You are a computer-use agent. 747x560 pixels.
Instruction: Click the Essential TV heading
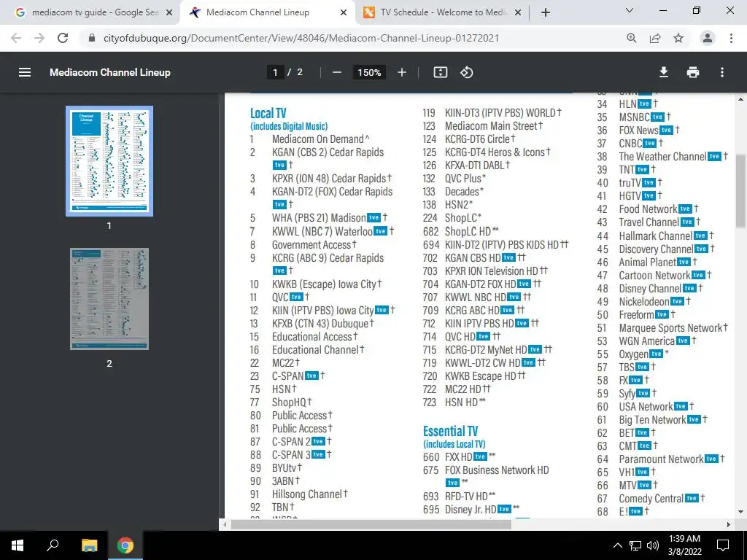click(450, 432)
